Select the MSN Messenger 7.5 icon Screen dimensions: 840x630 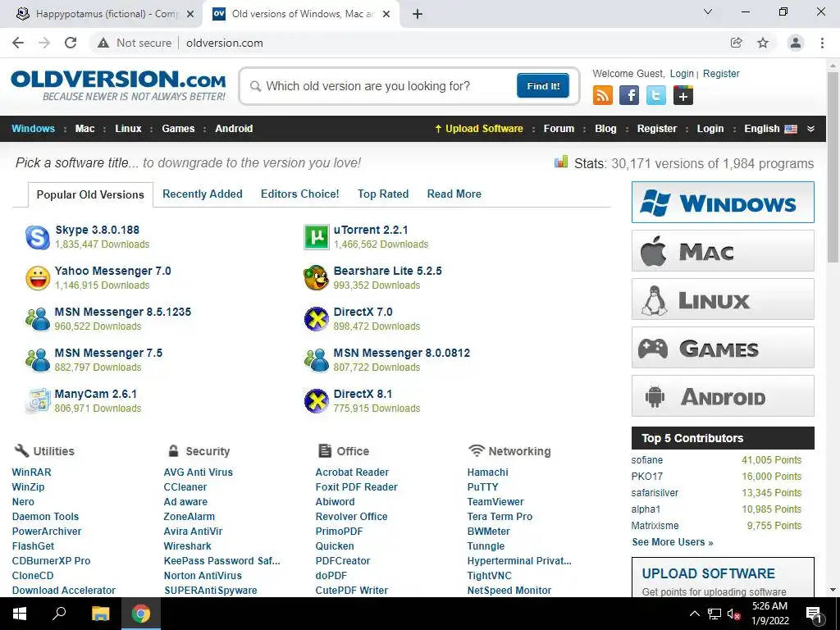[x=38, y=360]
